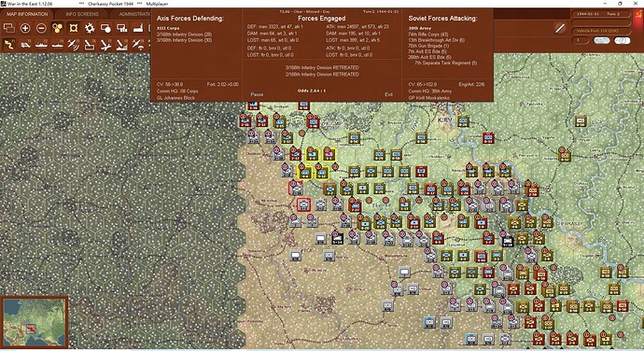Switch to the INFO SCREENS tab
Viewport: 644px width, 351px height.
point(82,14)
